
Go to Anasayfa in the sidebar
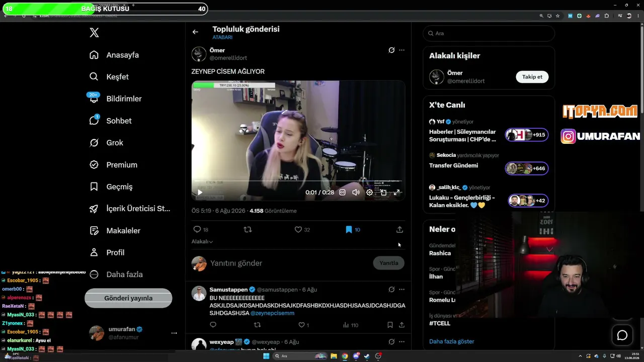(x=114, y=55)
